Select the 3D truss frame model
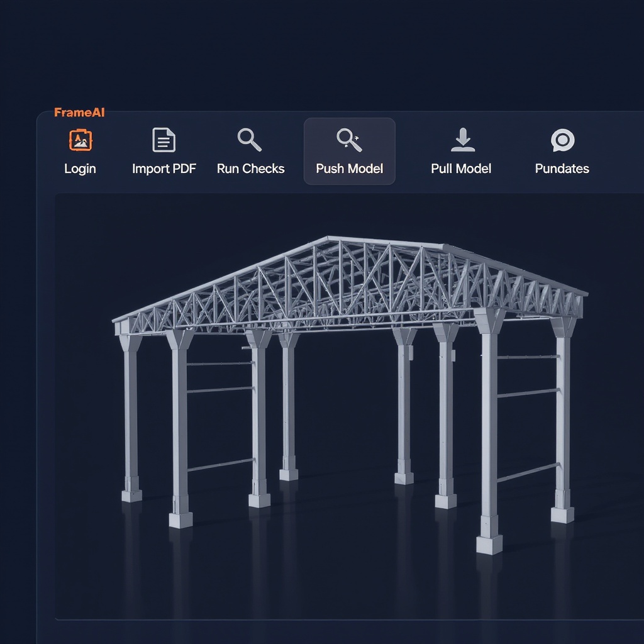This screenshot has height=644, width=644. pos(350,394)
